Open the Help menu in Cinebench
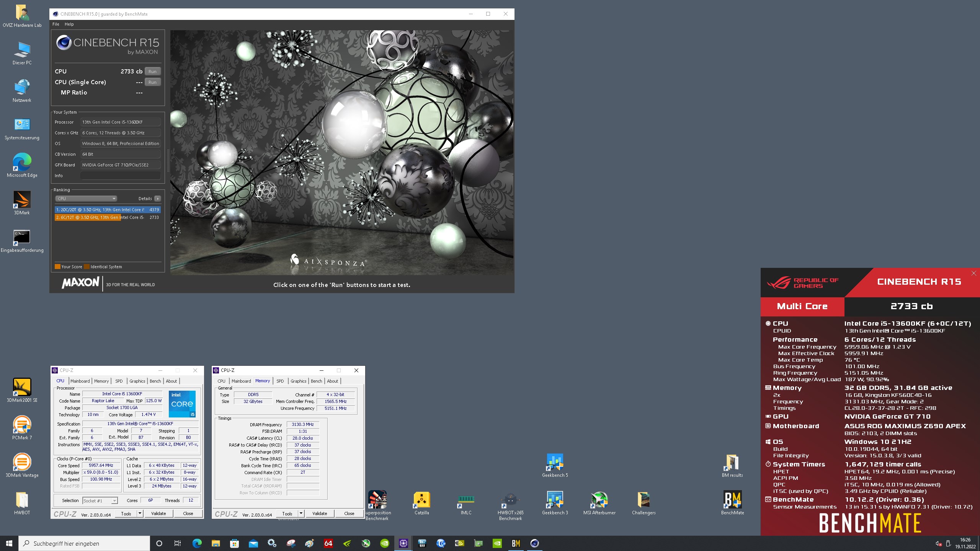 pyautogui.click(x=69, y=24)
